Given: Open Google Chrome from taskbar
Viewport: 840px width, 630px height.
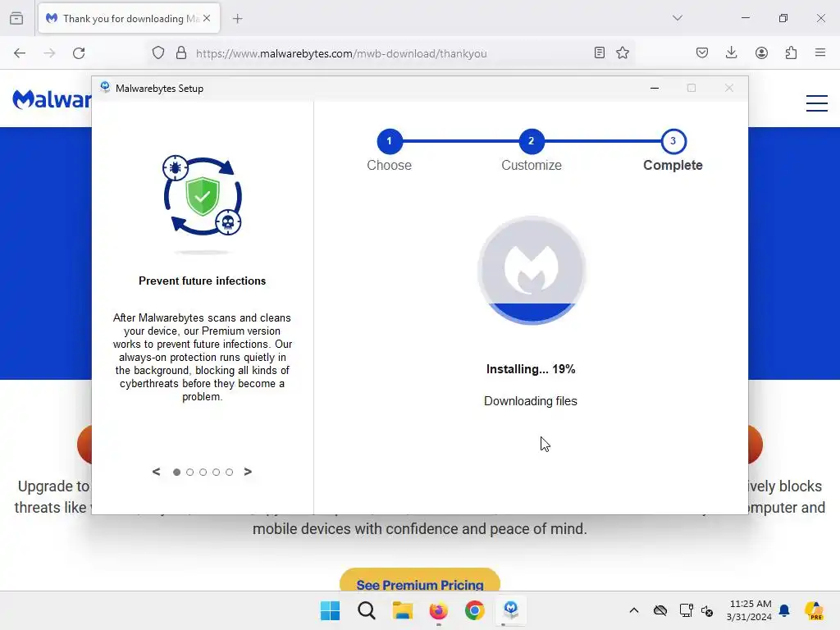Looking at the screenshot, I should [475, 610].
